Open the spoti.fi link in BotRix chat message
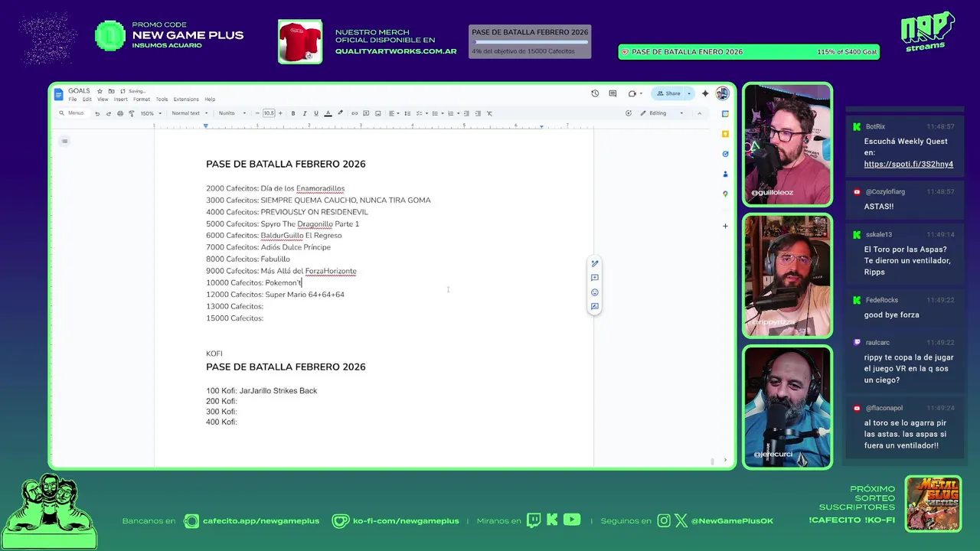980x551 pixels. pos(909,164)
